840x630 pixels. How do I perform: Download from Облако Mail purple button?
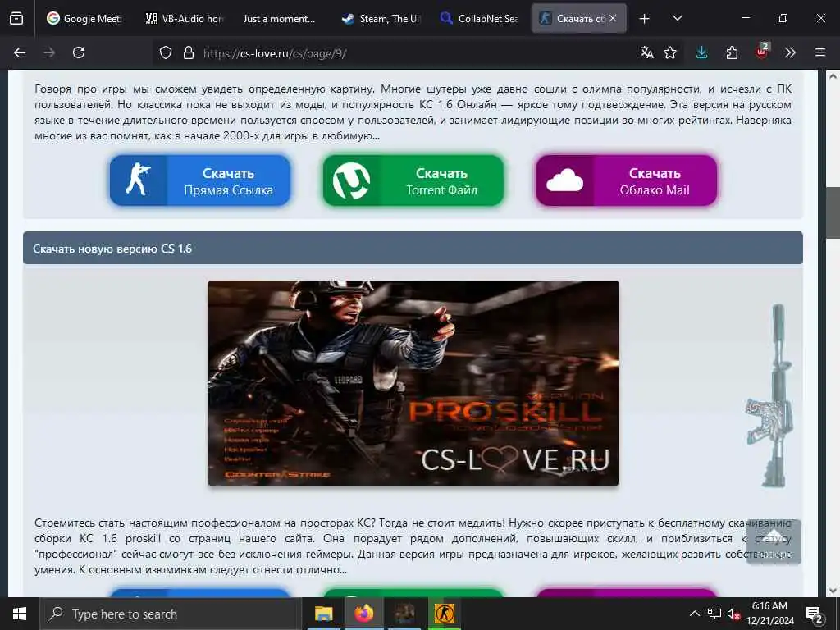click(x=626, y=180)
